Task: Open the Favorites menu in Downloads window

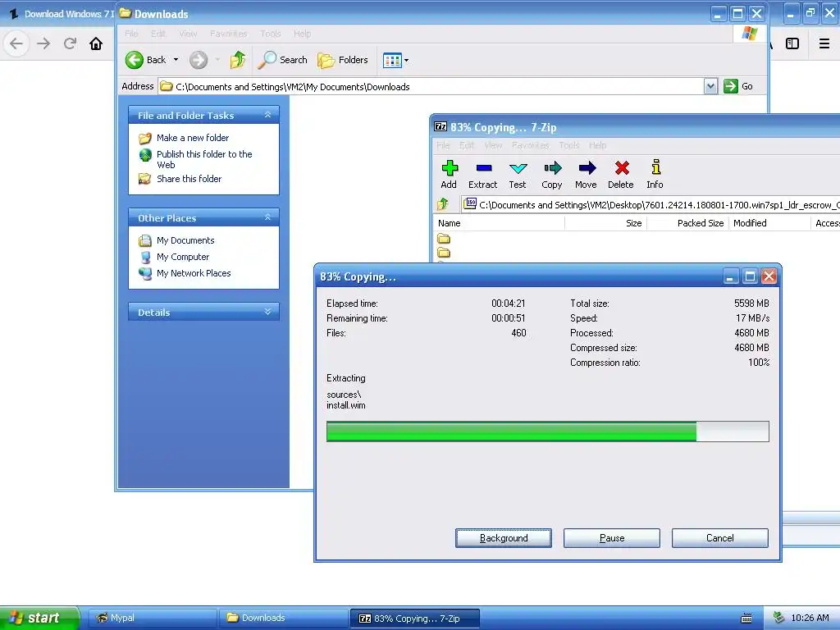Action: [229, 33]
